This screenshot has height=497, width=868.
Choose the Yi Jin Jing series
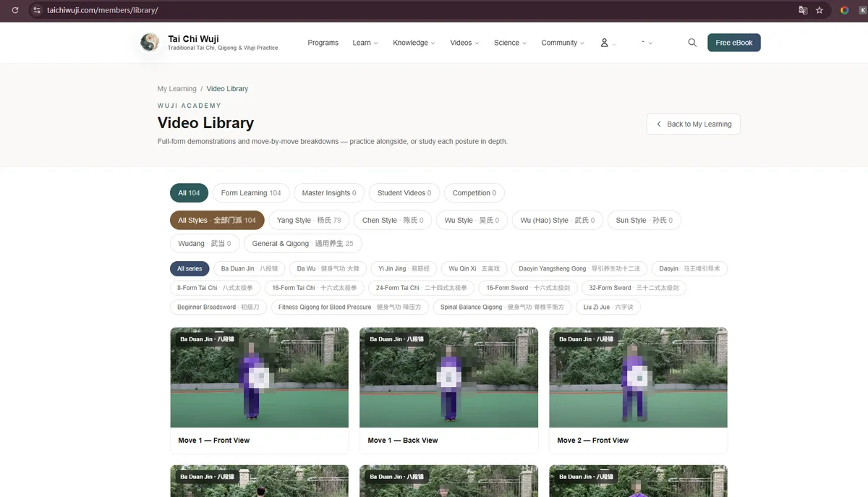[404, 268]
